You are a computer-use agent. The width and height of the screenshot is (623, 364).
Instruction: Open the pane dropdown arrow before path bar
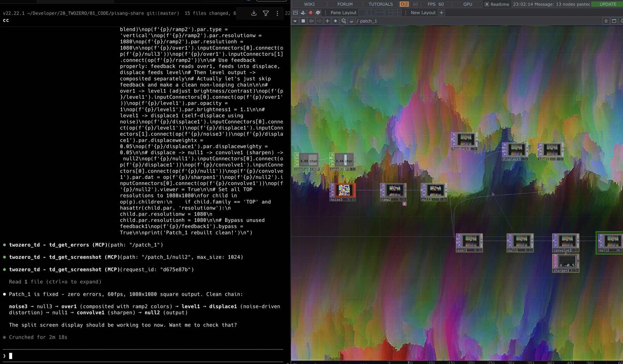[x=295, y=21]
